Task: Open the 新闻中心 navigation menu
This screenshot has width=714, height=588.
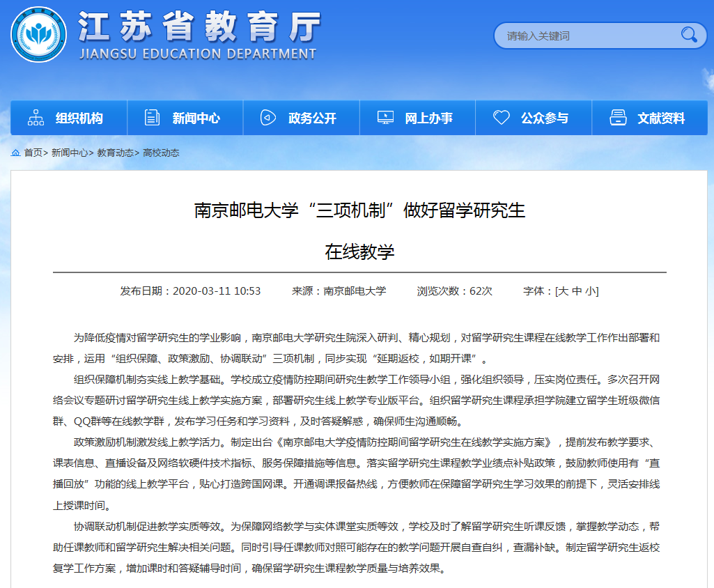Action: [x=196, y=118]
